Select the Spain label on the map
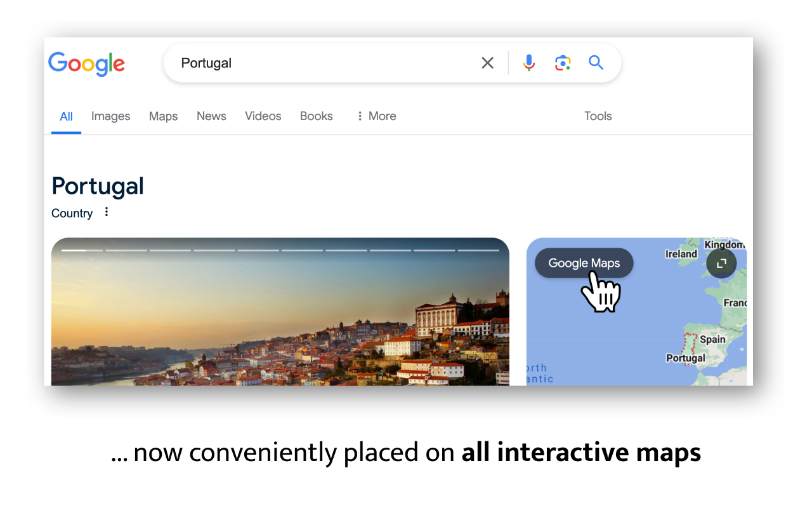The image size is (812, 508). [712, 340]
